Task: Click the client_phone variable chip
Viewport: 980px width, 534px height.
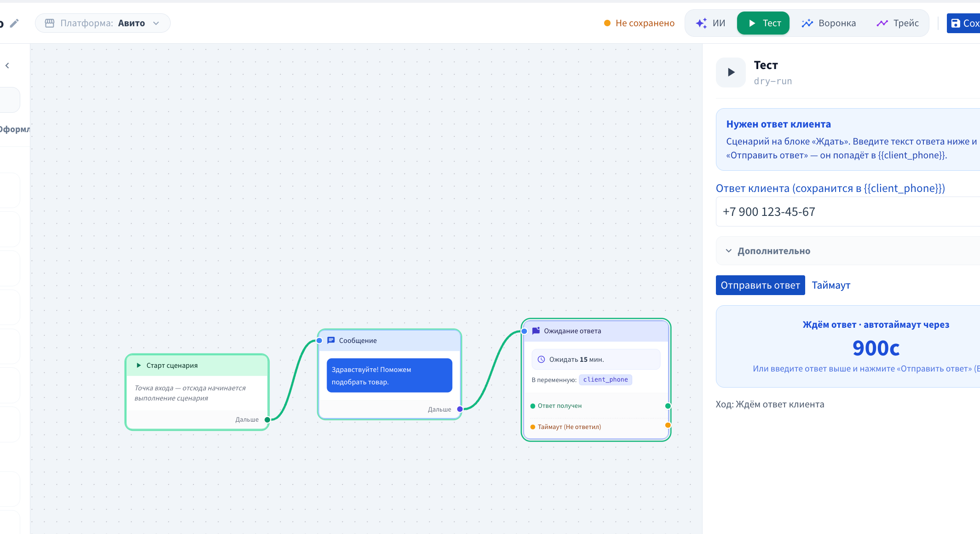Action: (605, 380)
